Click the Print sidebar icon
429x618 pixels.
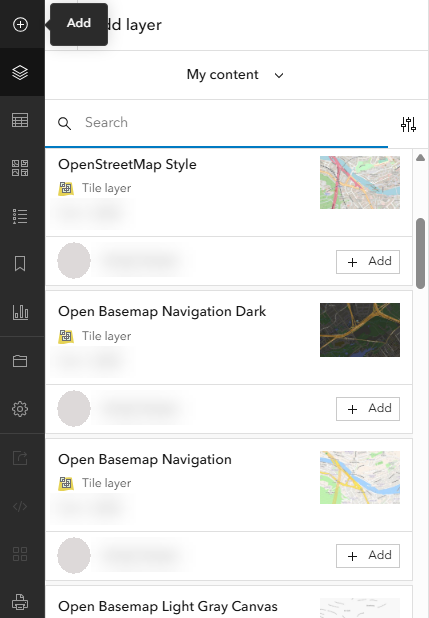coord(20,602)
